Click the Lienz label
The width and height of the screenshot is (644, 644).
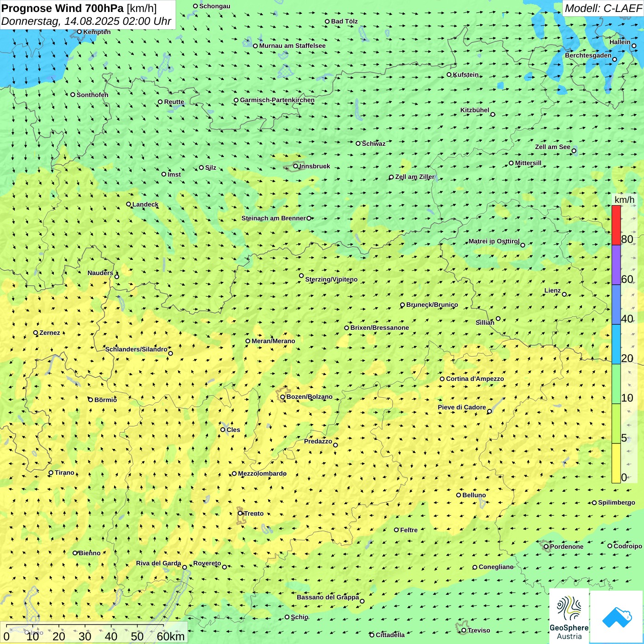coord(552,290)
